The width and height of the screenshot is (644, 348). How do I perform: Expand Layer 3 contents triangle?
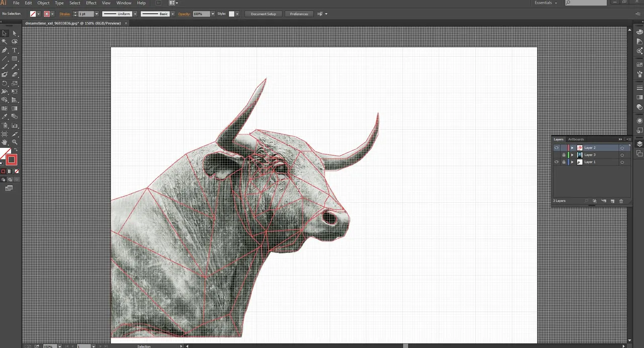click(572, 155)
